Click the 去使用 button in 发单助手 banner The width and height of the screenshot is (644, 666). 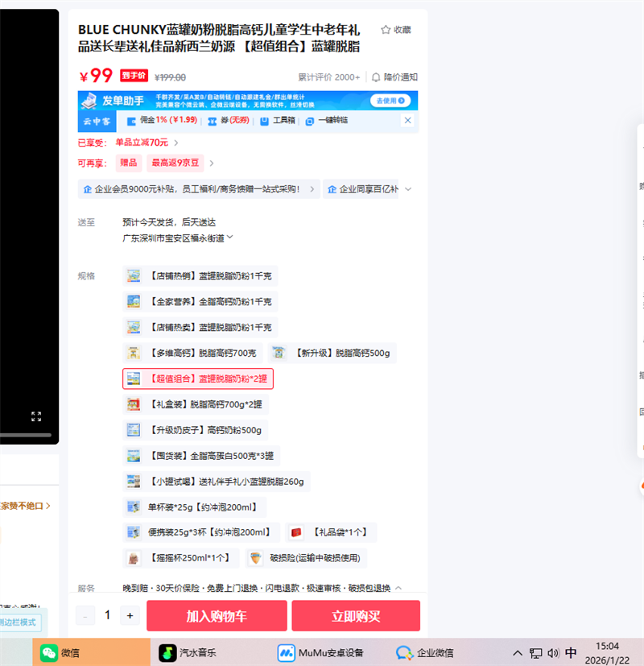(x=390, y=101)
